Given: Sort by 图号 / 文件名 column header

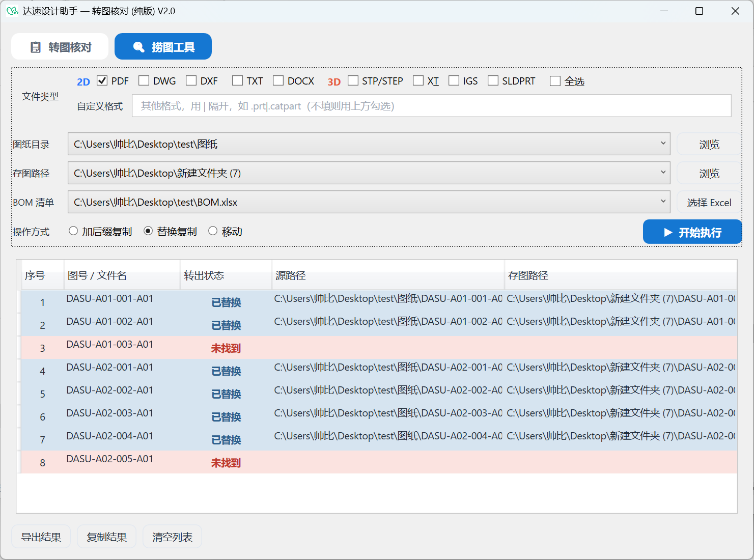Looking at the screenshot, I should coord(122,275).
